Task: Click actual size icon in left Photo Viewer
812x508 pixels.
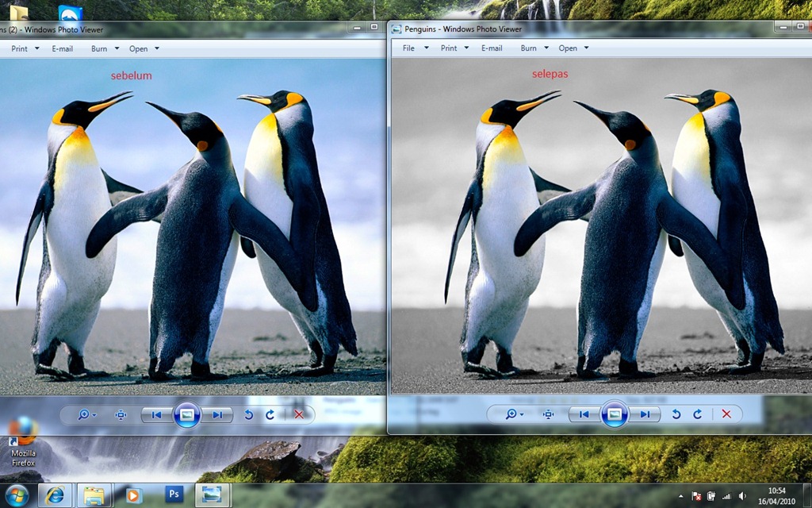Action: pos(121,414)
